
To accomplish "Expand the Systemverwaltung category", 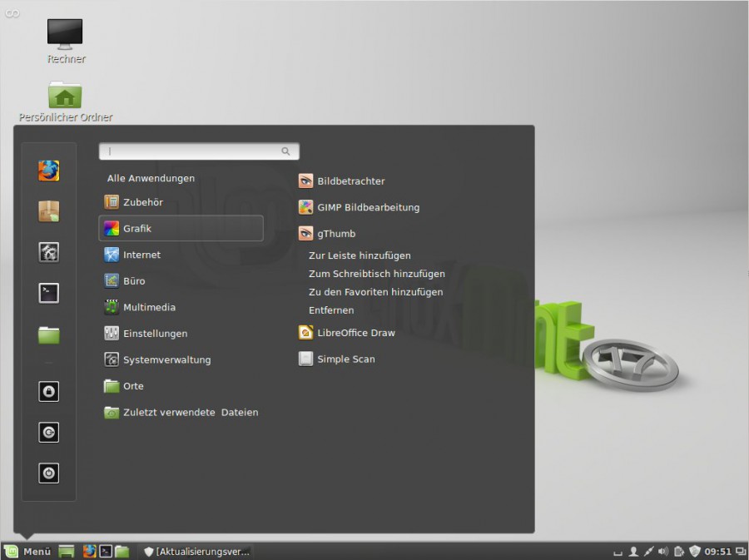I will [x=166, y=359].
